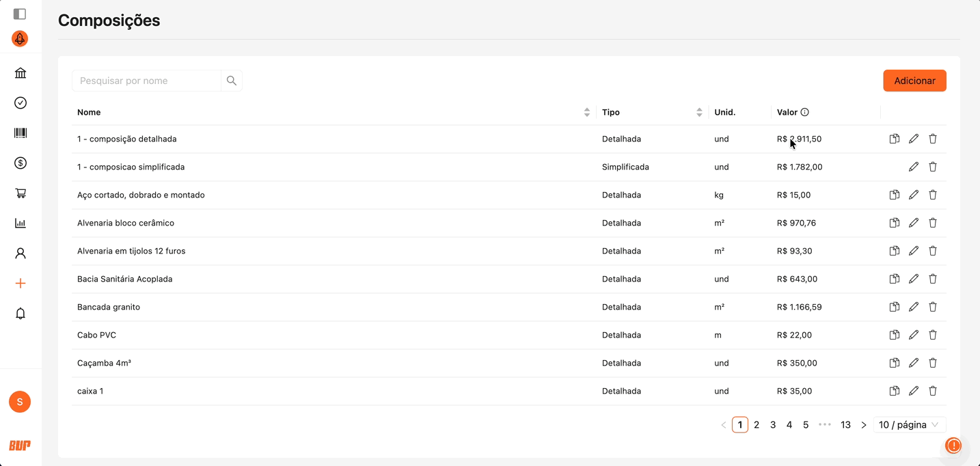Screen dimensions: 980x466
Task: Click the orange plus sidebar icon
Action: point(21,283)
